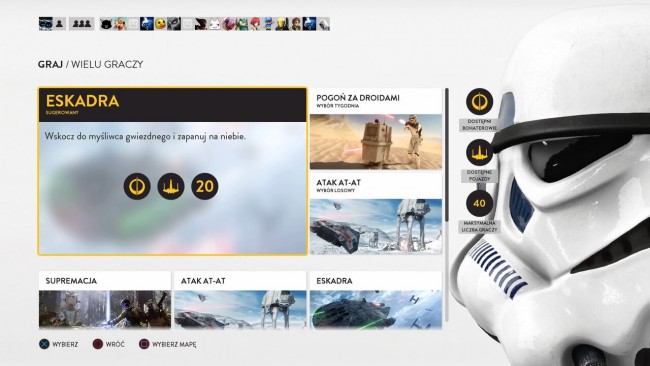Click the brown-haired character friend avatar

(x=296, y=24)
